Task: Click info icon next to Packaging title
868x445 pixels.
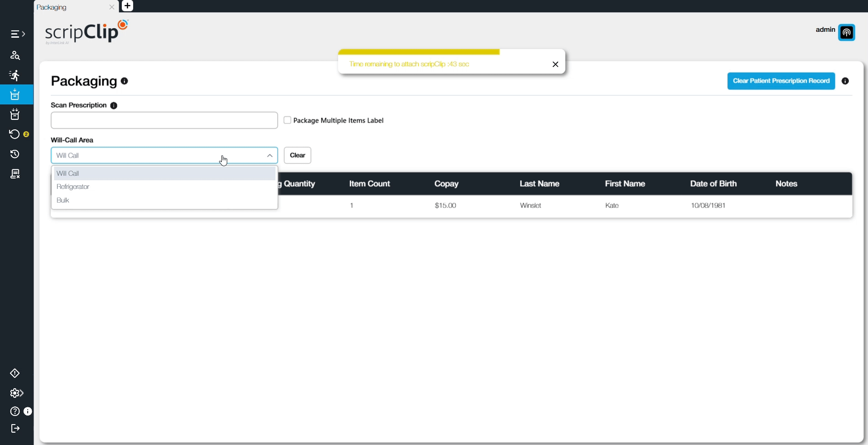Action: (125, 81)
